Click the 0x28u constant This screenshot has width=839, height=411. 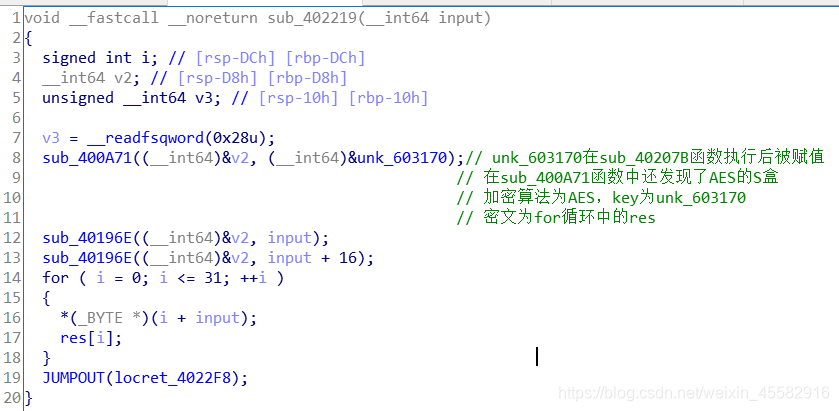(x=236, y=138)
